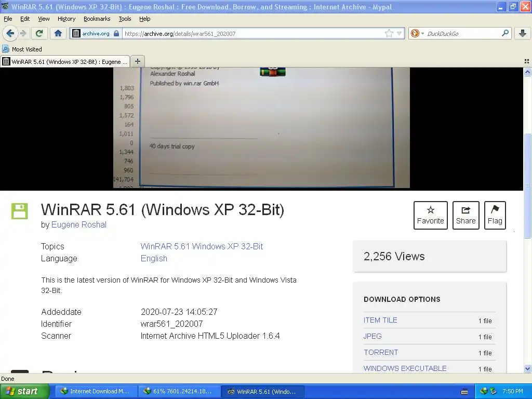
Task: Click the page scroll up arrow
Action: (527, 72)
